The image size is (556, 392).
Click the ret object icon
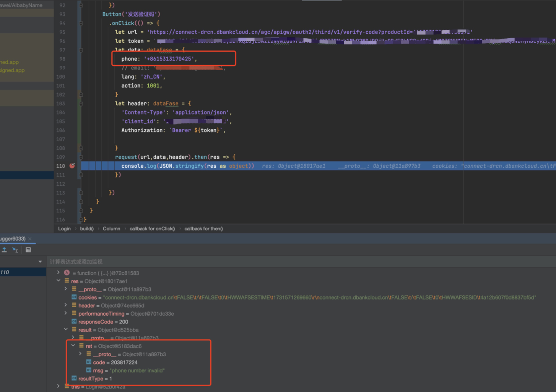click(81, 346)
